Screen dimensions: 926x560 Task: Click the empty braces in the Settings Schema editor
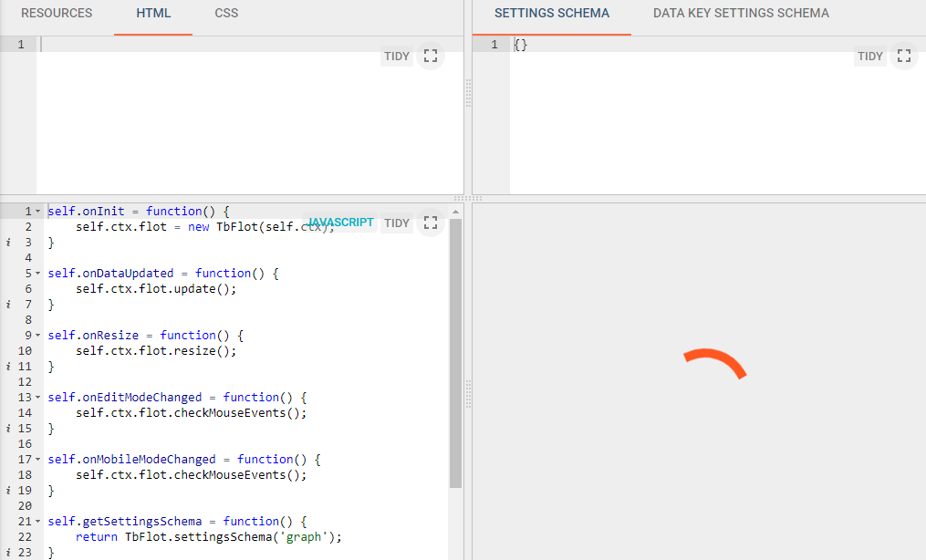pos(519,43)
